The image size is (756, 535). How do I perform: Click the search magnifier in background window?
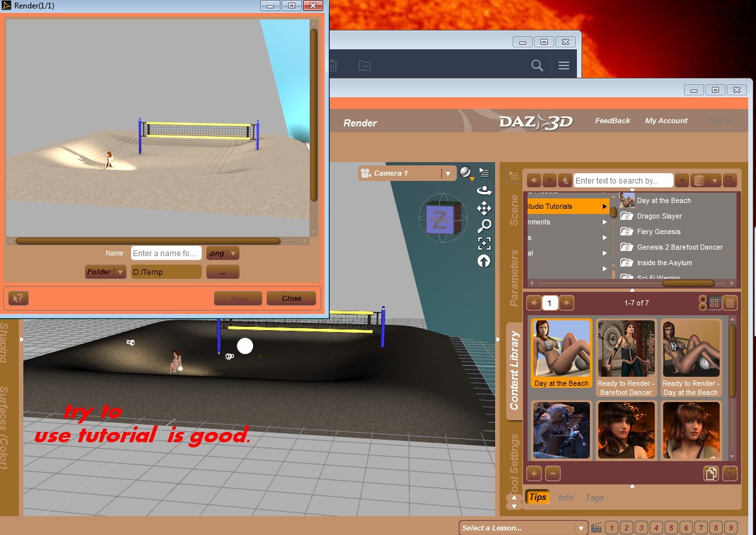(537, 65)
